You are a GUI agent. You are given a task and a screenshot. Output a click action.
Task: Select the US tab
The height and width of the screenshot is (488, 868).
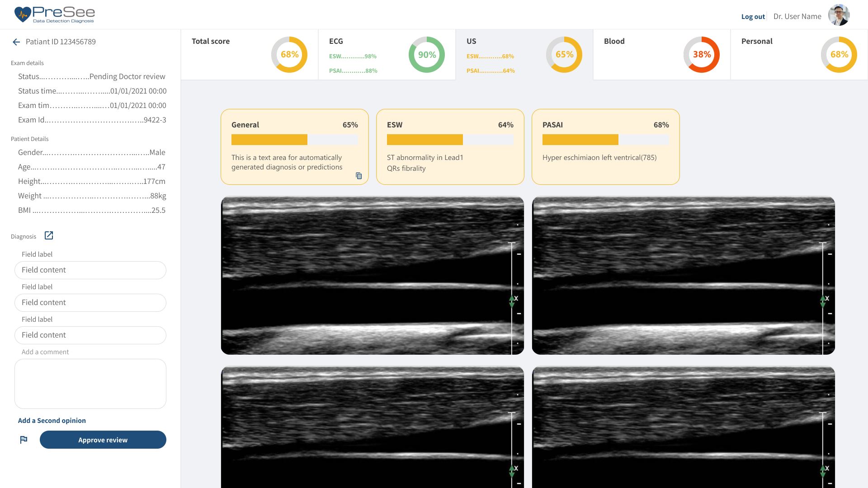[x=524, y=55]
